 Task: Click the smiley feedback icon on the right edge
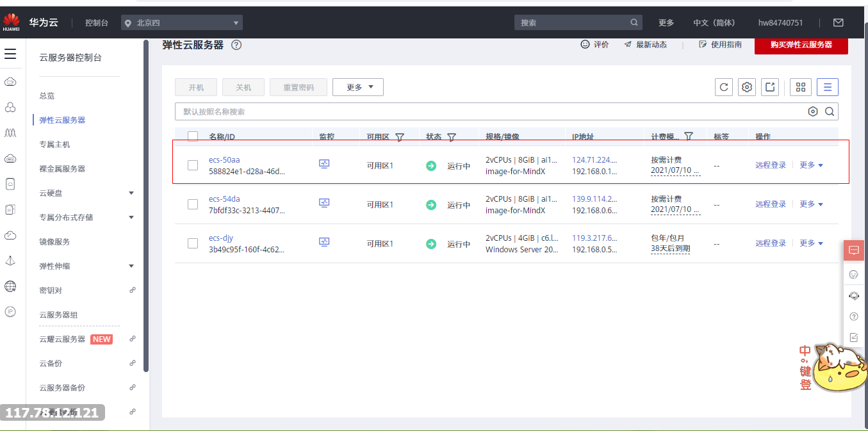click(x=854, y=274)
